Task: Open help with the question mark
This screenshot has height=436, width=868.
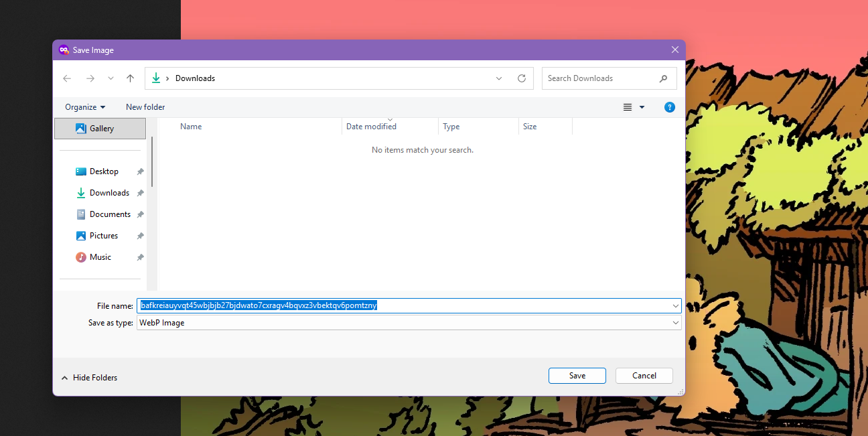Action: pos(669,107)
